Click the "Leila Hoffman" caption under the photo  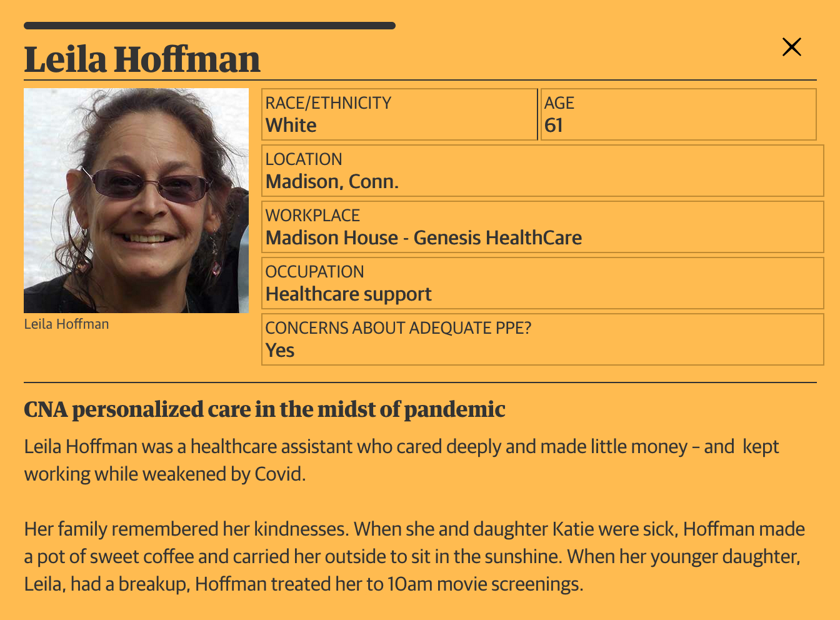[66, 324]
